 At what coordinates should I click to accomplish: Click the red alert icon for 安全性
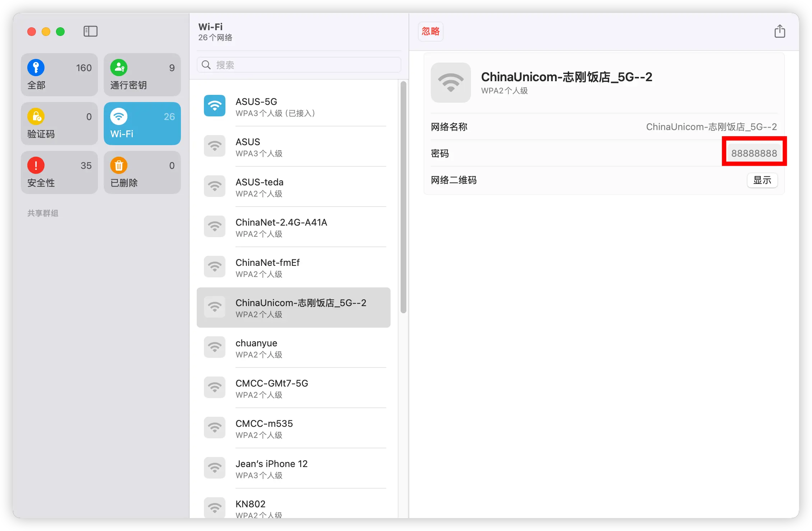(x=36, y=165)
